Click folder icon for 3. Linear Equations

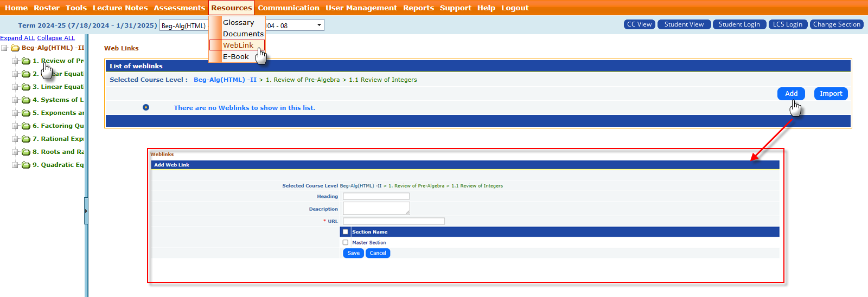[25, 87]
